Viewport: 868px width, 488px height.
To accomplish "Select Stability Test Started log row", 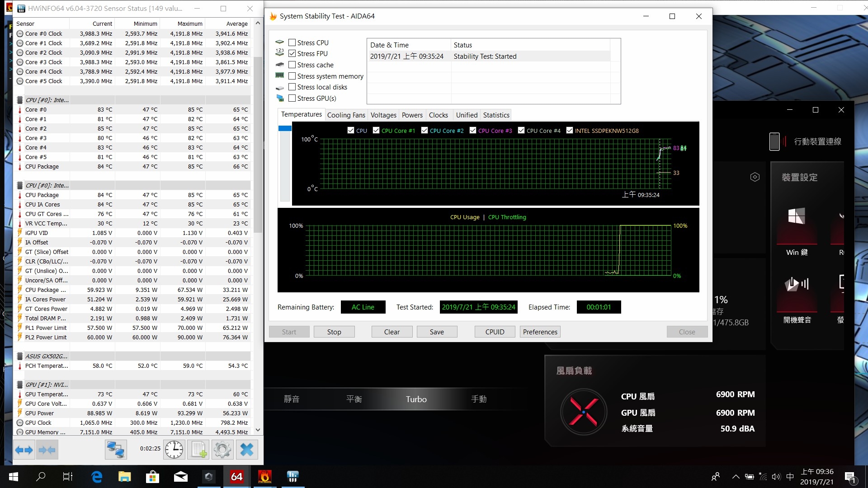I will [x=488, y=56].
